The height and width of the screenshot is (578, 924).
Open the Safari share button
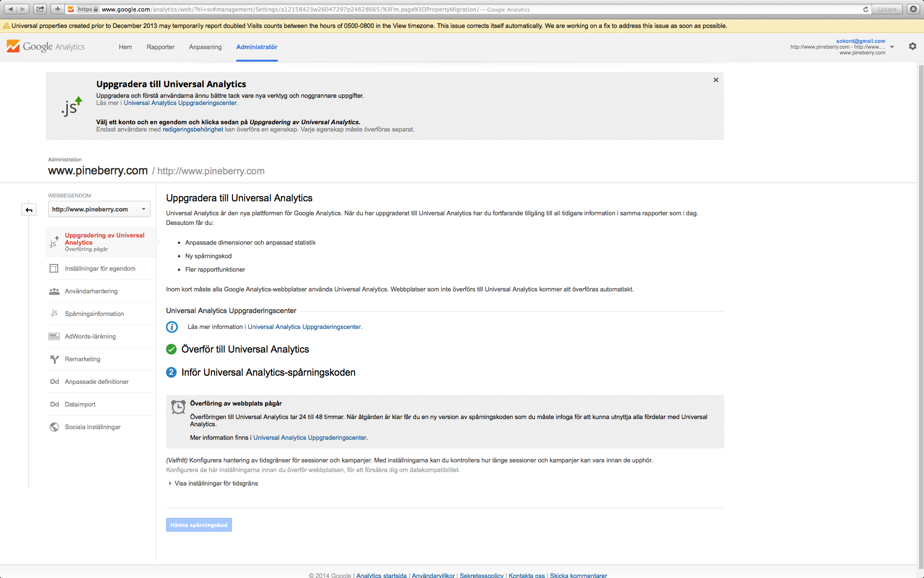coord(40,9)
